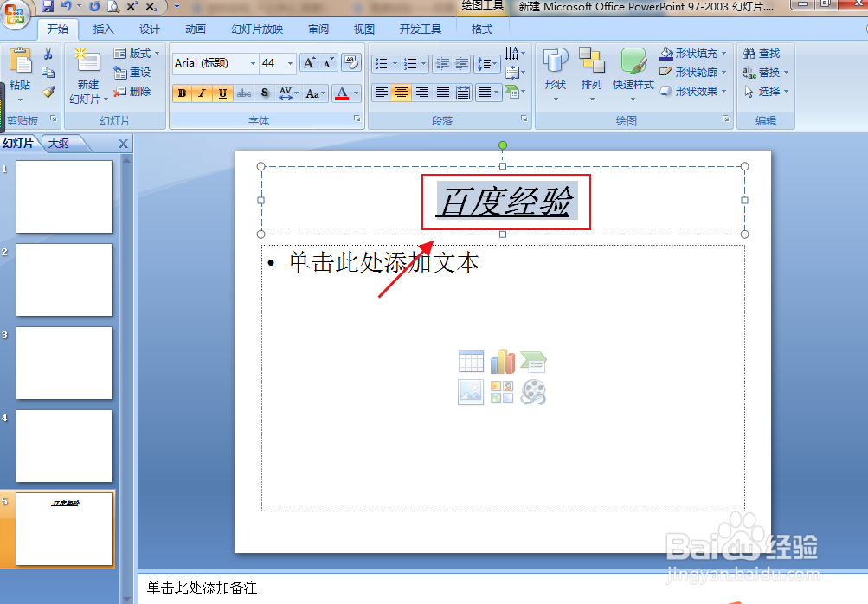
Task: Open the Review (审阅) tab
Action: (x=318, y=29)
